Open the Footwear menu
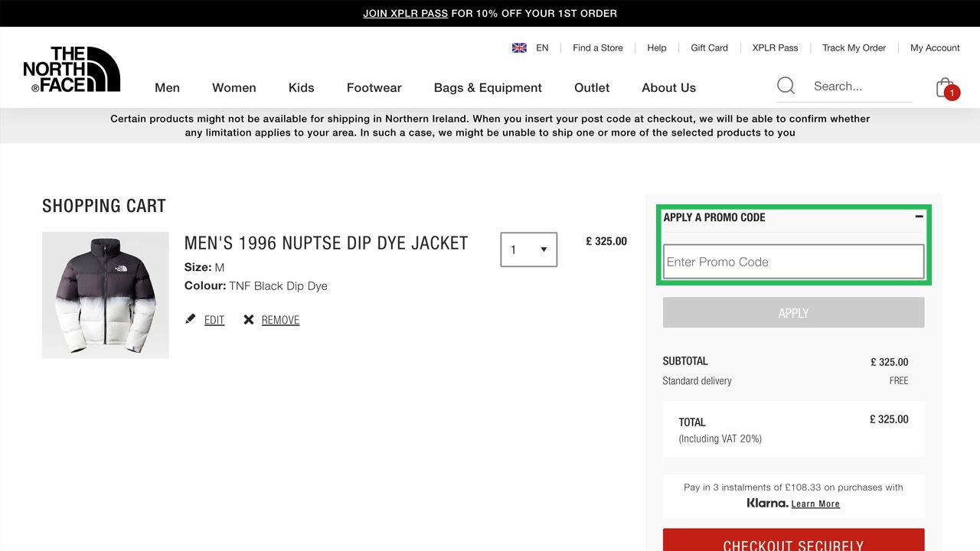 pos(374,87)
